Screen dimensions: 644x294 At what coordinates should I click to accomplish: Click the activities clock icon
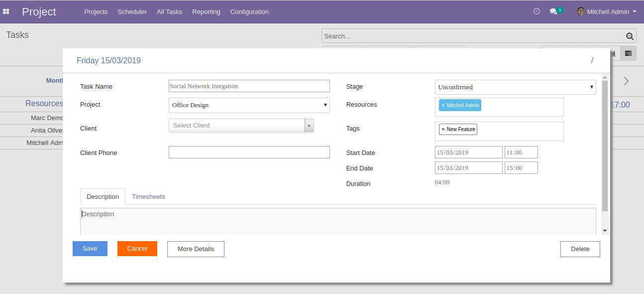tap(537, 11)
